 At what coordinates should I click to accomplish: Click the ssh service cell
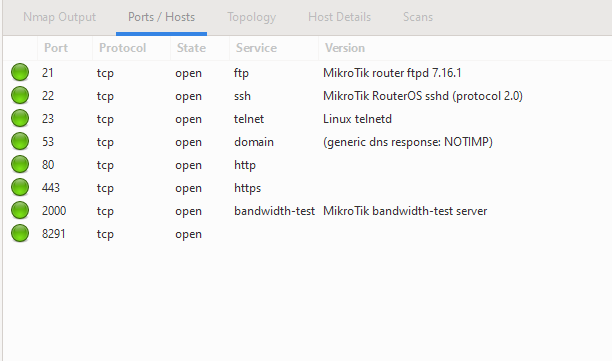242,96
